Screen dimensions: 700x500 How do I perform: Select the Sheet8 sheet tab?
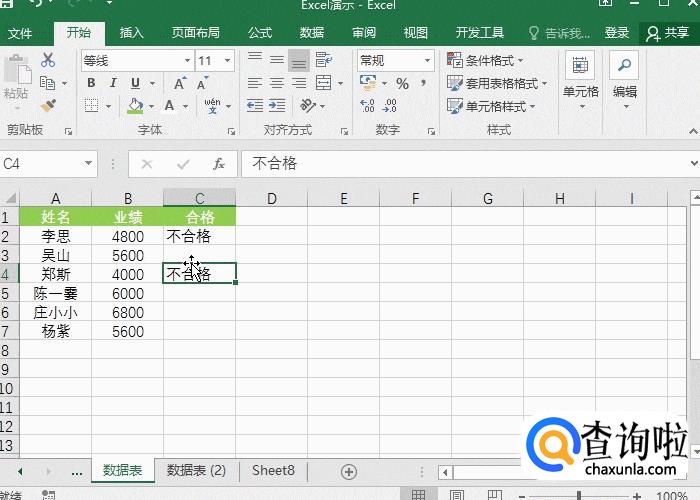coord(273,471)
